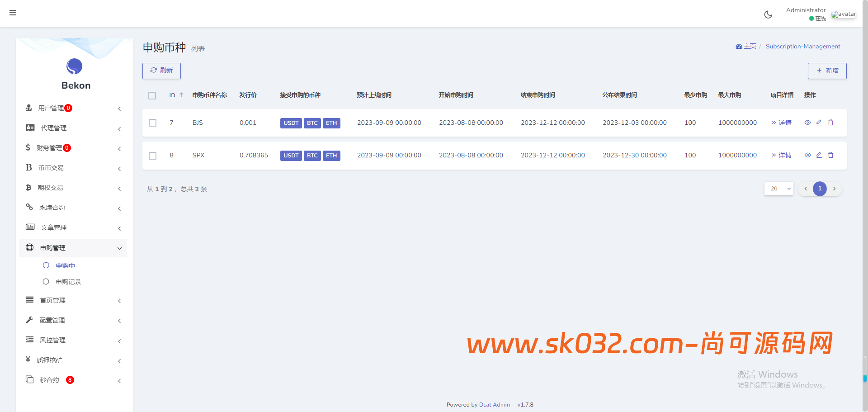
Task: Delete the BJS row with trash icon
Action: pos(830,123)
